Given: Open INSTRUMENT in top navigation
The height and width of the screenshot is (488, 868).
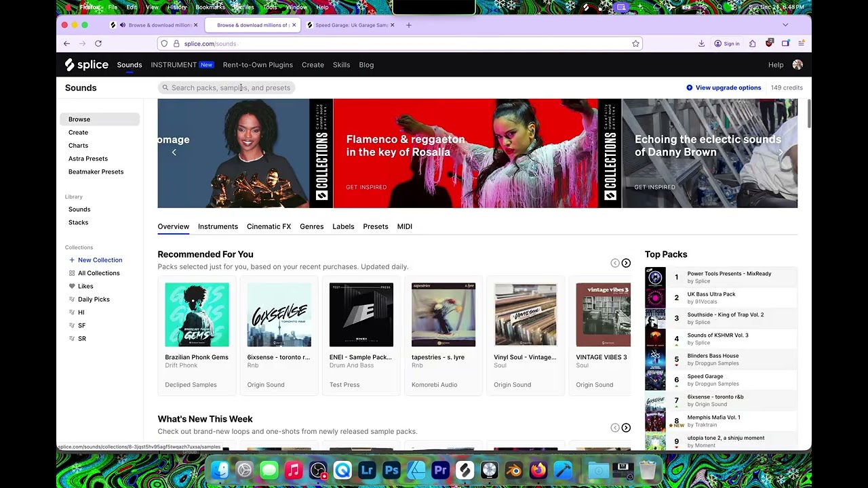Looking at the screenshot, I should (x=182, y=65).
